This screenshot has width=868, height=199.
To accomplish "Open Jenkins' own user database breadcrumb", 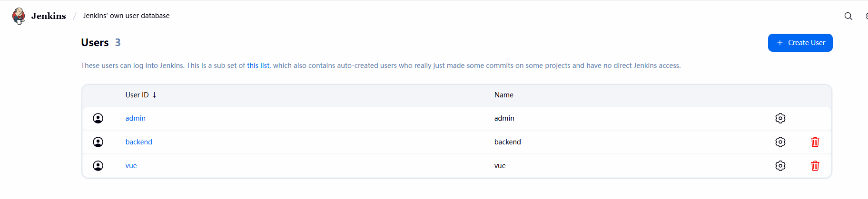I will point(126,16).
